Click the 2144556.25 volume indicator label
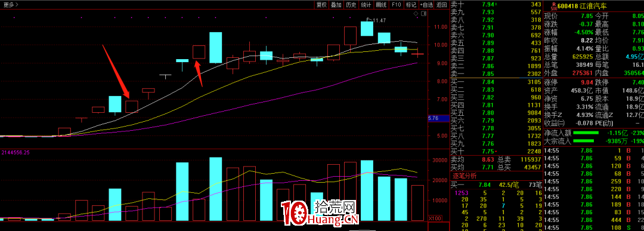The image size is (644, 231). (x=16, y=152)
